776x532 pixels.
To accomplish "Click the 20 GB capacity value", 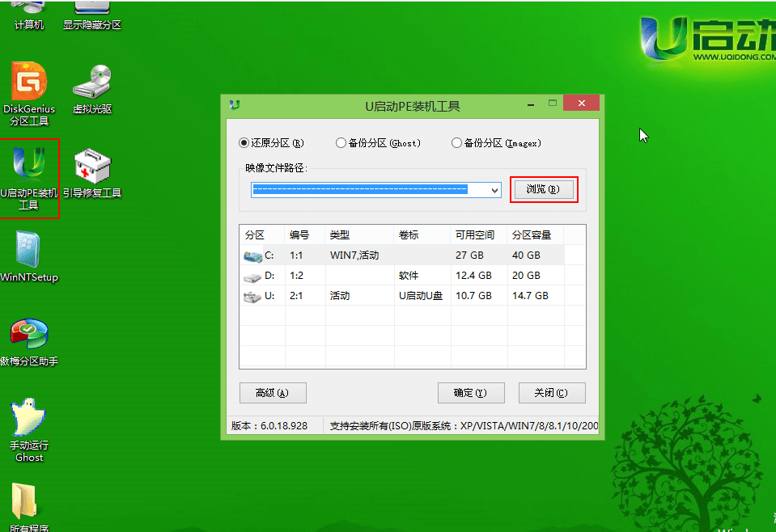I will click(526, 276).
